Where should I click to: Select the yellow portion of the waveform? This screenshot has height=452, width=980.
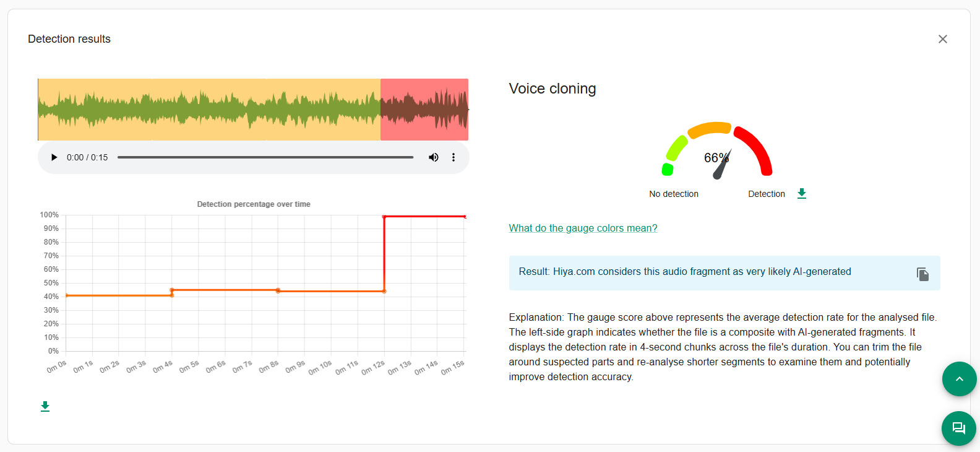209,110
